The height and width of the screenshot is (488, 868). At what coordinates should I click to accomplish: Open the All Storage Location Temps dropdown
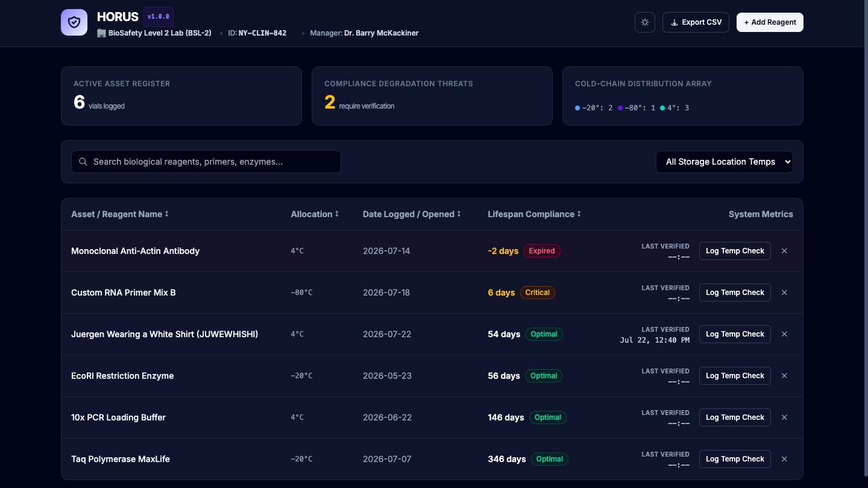(725, 162)
